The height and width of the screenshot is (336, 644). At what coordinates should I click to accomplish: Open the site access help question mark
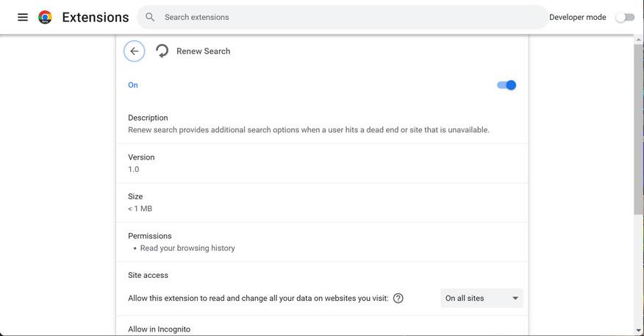coord(398,298)
